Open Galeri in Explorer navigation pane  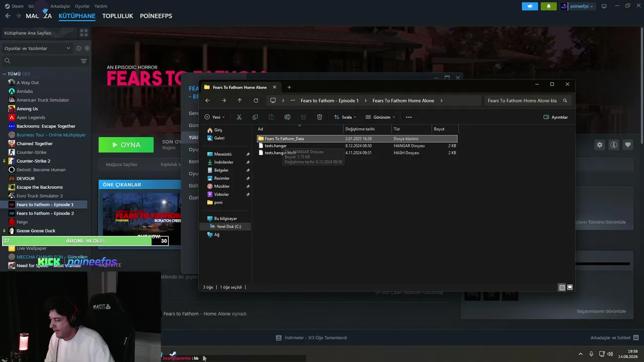[x=216, y=138]
